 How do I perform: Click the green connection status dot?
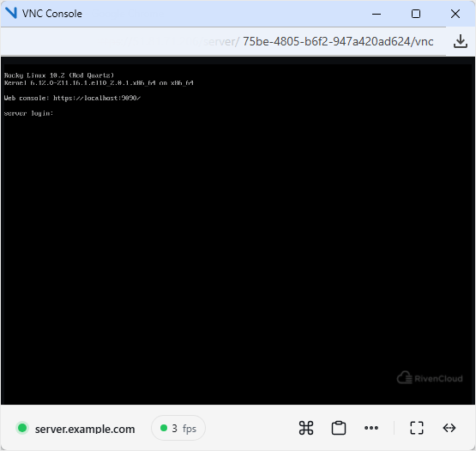pyautogui.click(x=22, y=428)
